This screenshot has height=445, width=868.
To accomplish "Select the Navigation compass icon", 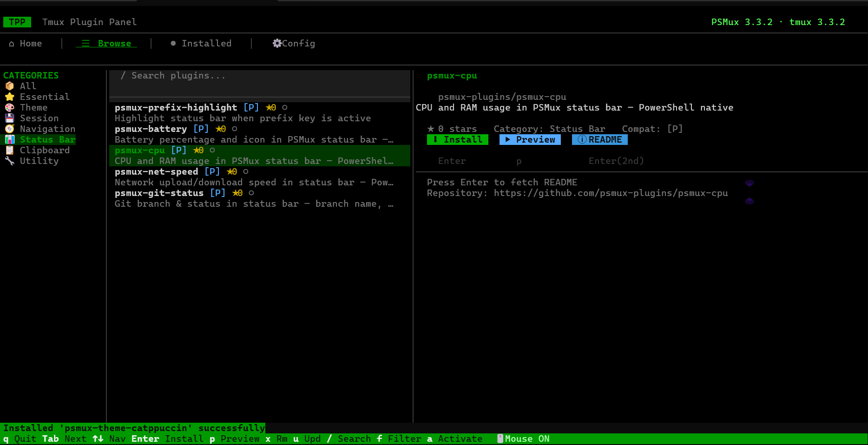I will [x=9, y=129].
